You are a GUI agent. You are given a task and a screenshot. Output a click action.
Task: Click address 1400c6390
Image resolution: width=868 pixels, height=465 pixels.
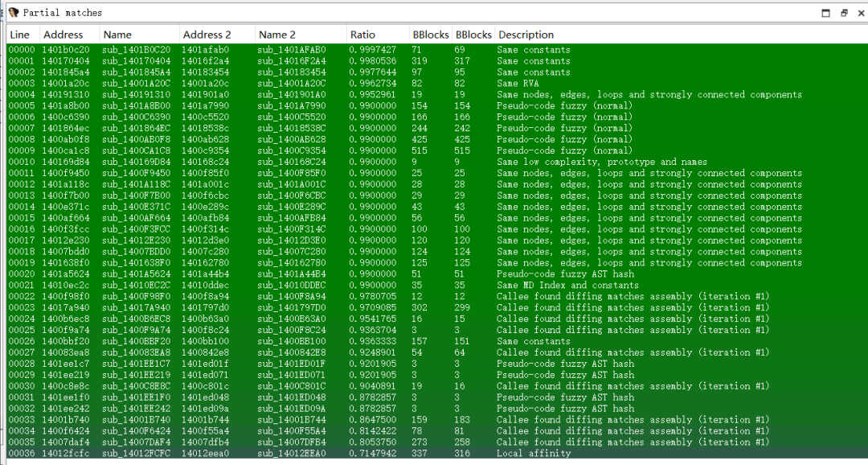pos(66,117)
